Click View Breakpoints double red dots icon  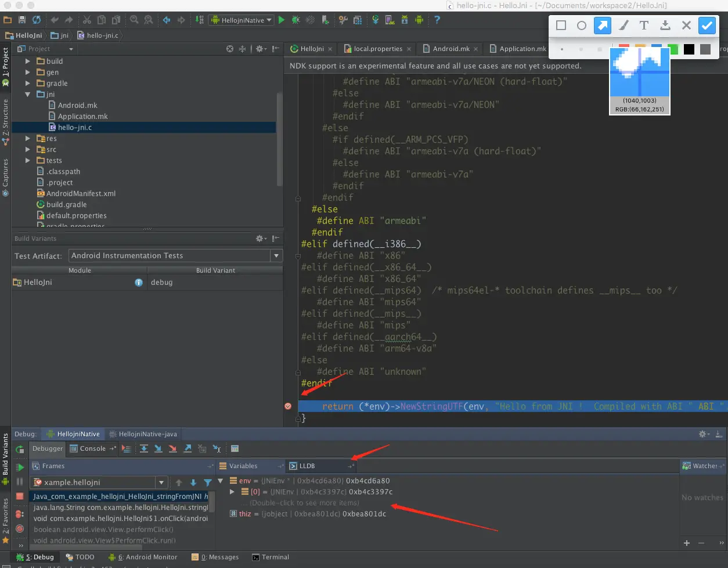[x=20, y=514]
